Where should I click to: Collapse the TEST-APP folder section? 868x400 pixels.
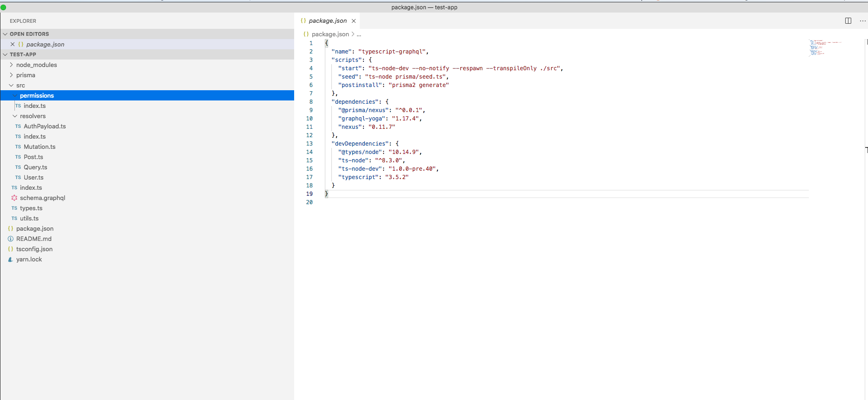click(x=6, y=54)
